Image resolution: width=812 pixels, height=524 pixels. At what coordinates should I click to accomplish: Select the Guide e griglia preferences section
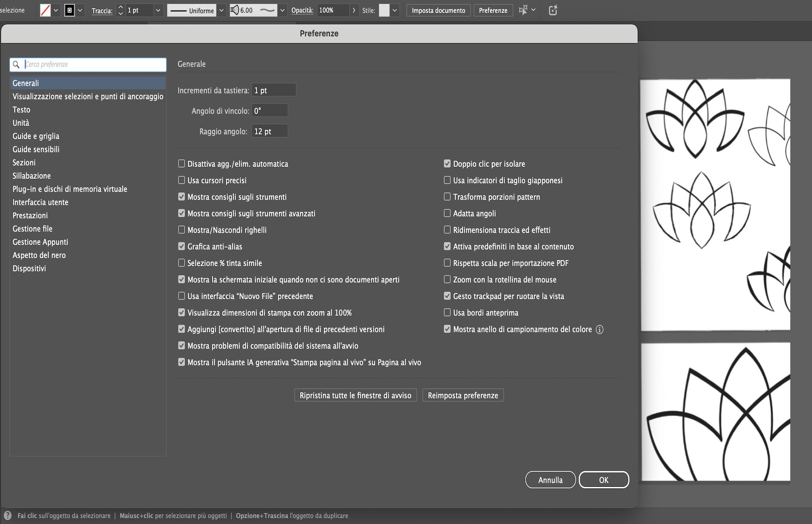(x=36, y=136)
